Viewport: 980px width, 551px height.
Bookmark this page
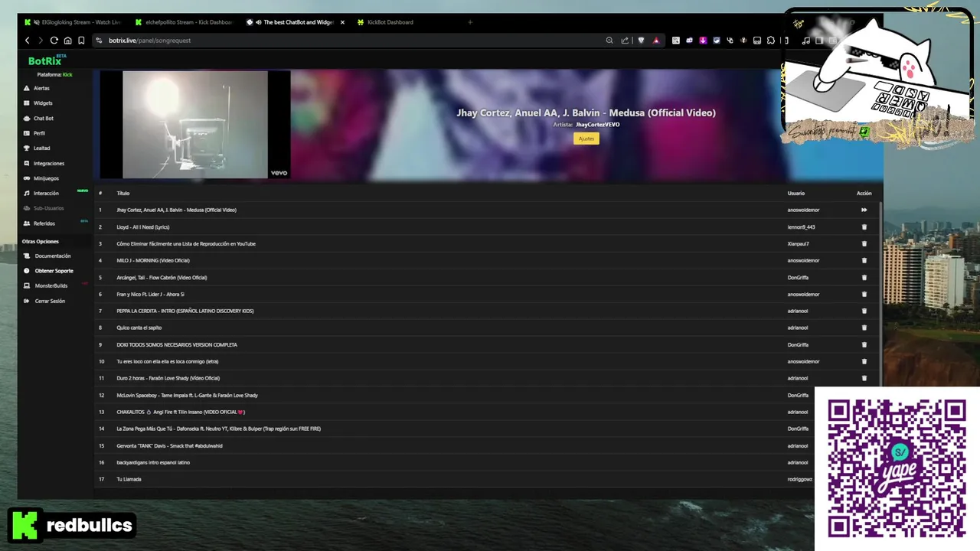coord(81,40)
